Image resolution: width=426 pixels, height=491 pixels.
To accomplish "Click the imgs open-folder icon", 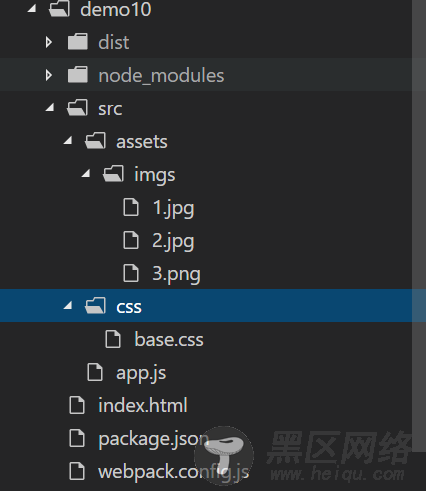I will click(113, 173).
